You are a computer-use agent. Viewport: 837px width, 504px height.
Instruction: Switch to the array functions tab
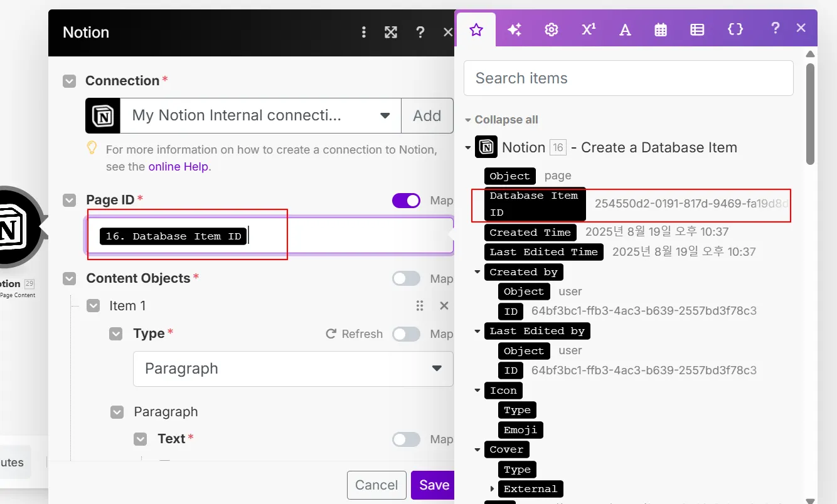[x=697, y=29]
